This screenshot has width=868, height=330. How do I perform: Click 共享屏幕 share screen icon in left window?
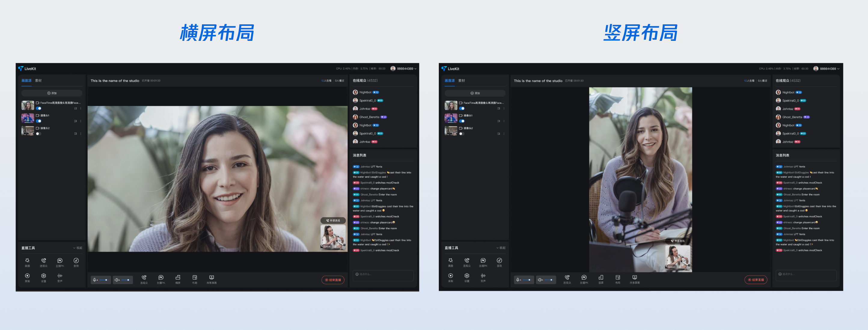[211, 278]
